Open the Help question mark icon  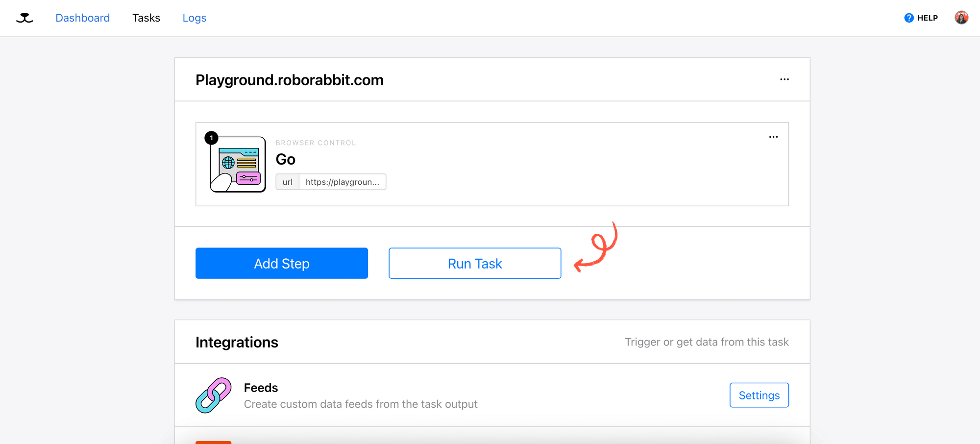[909, 18]
